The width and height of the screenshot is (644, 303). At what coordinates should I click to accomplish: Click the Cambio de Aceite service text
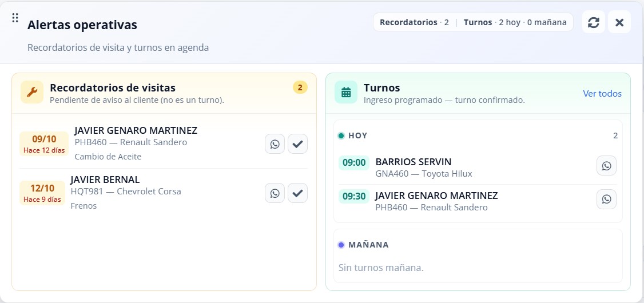[x=108, y=157]
